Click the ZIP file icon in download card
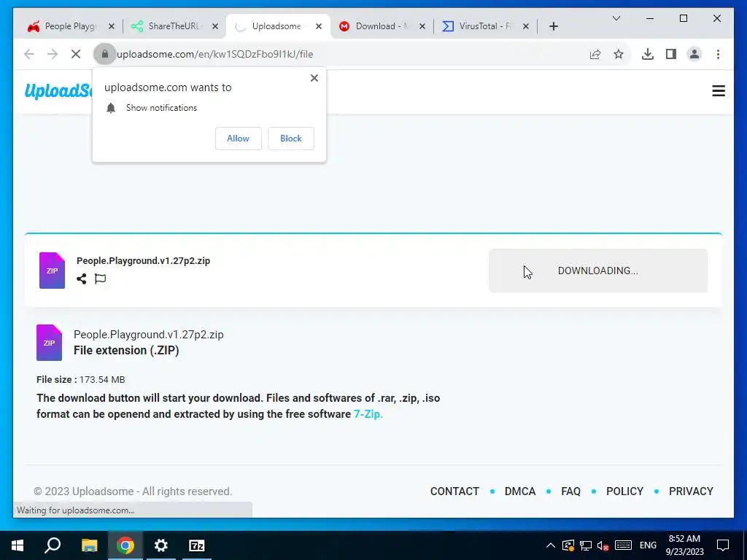 tap(52, 271)
